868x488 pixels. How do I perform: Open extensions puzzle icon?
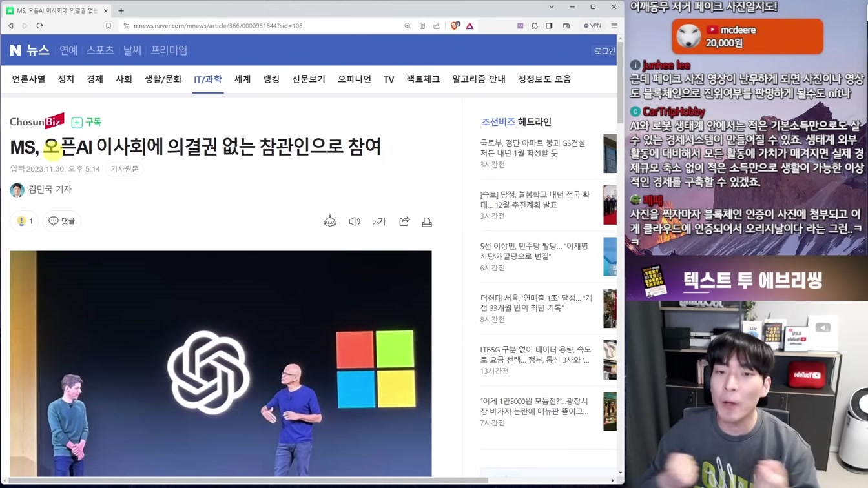[x=535, y=26]
